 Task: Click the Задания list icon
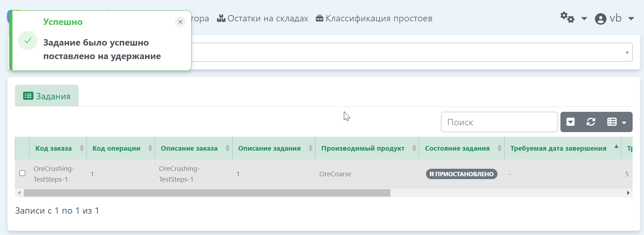pos(28,96)
